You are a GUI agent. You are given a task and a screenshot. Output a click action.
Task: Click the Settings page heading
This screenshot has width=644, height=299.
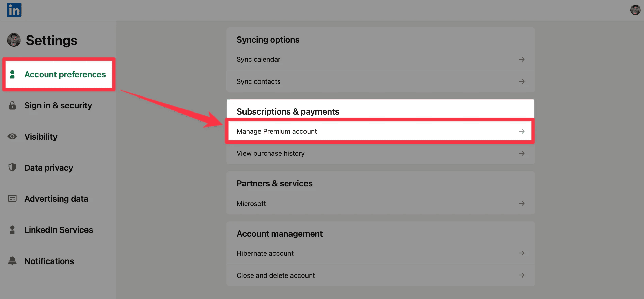coord(52,40)
